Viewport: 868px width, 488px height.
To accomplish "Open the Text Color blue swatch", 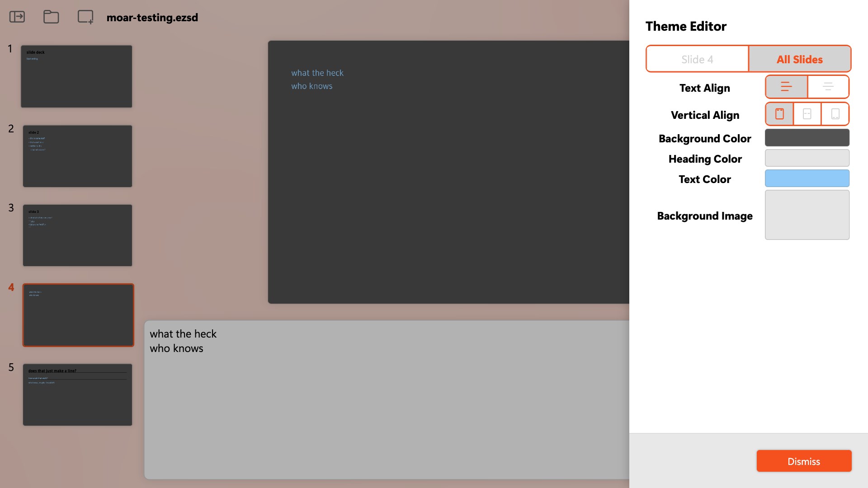I will 807,178.
